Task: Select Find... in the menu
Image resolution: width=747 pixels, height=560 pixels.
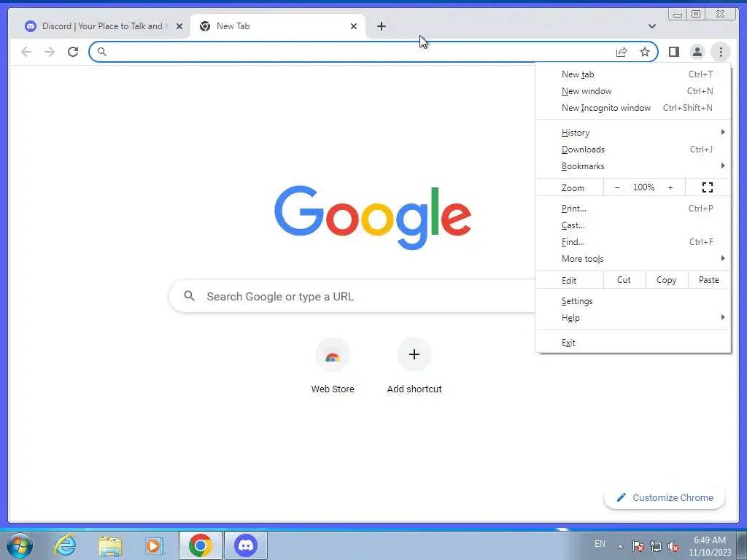Action: coord(633,242)
